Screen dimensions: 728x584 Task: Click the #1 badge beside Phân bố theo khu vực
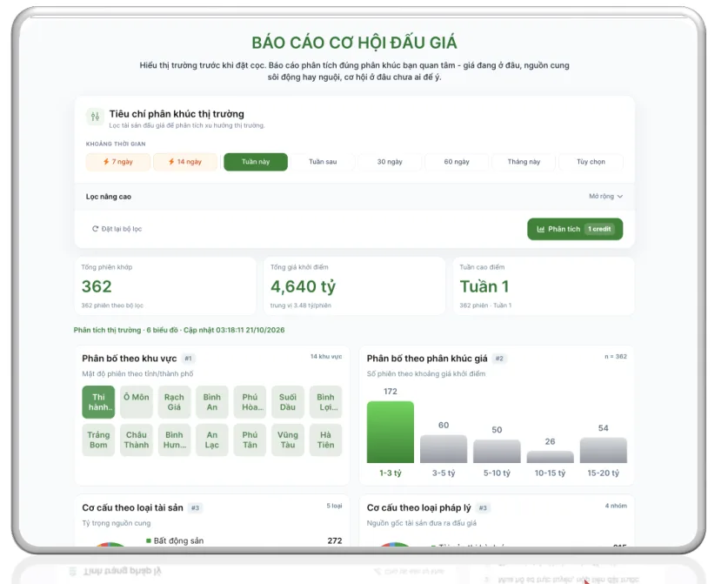(x=188, y=359)
